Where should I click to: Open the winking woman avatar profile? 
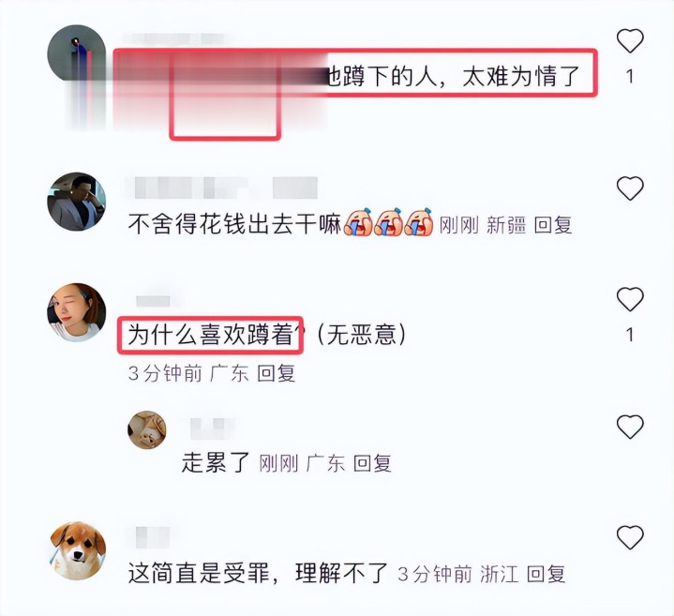pyautogui.click(x=77, y=312)
